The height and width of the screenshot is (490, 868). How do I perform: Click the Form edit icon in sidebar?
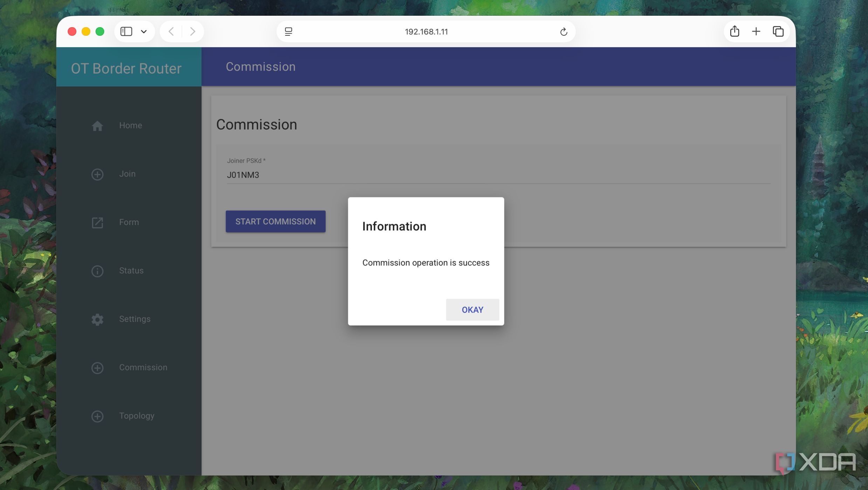coord(97,223)
